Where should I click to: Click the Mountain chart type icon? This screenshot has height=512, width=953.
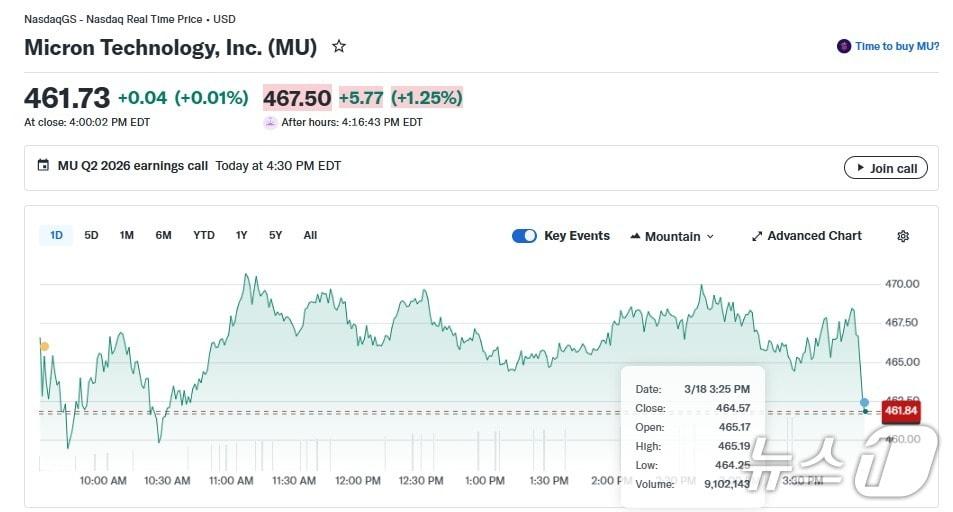point(635,237)
